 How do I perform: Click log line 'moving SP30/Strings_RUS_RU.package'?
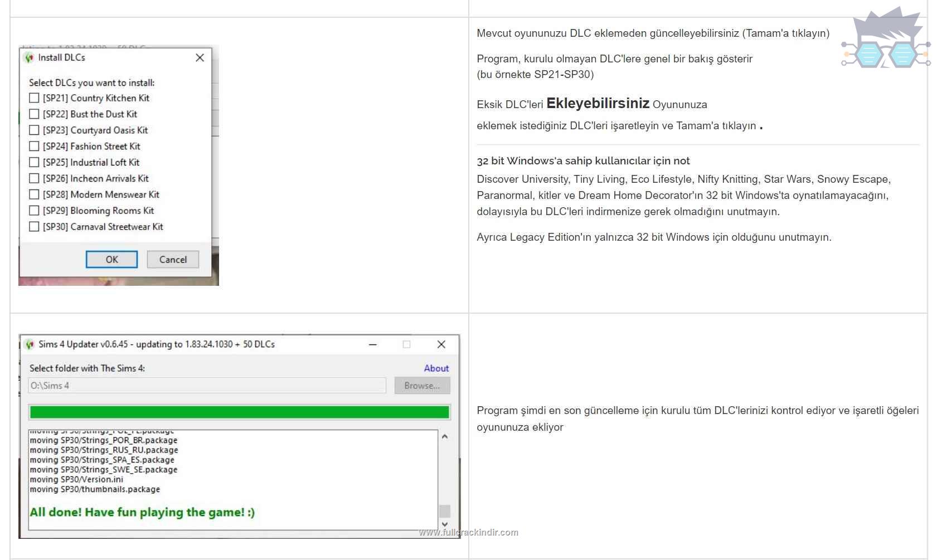(x=104, y=450)
